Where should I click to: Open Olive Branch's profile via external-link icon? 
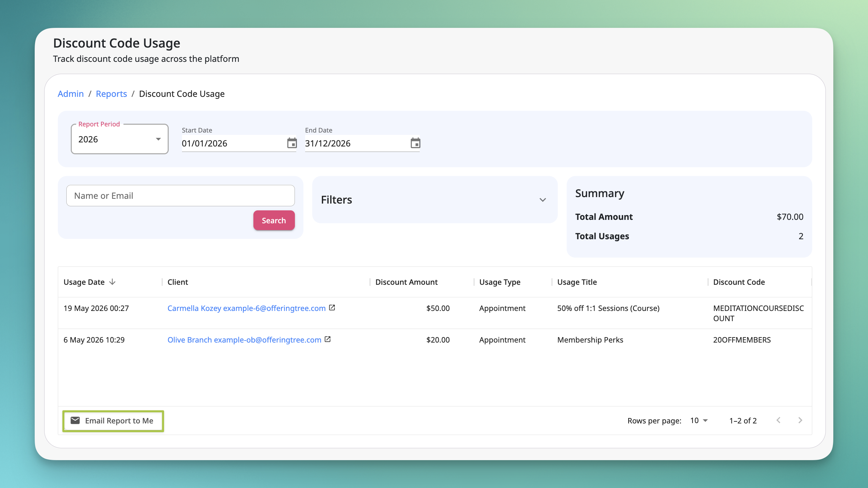pos(328,339)
